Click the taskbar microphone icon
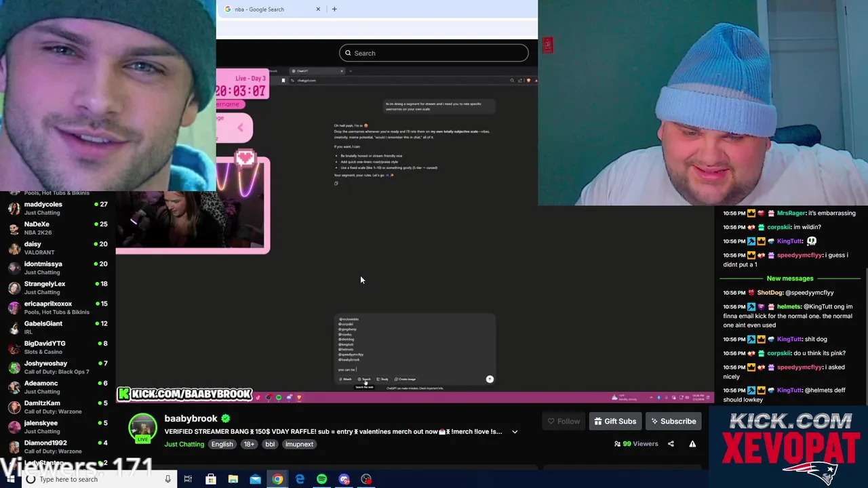The width and height of the screenshot is (868, 488). [x=167, y=479]
